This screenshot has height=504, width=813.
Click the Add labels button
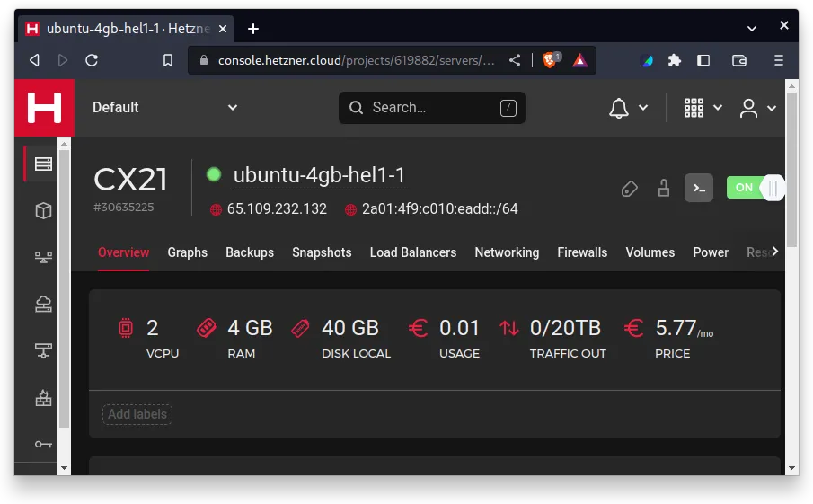(137, 414)
